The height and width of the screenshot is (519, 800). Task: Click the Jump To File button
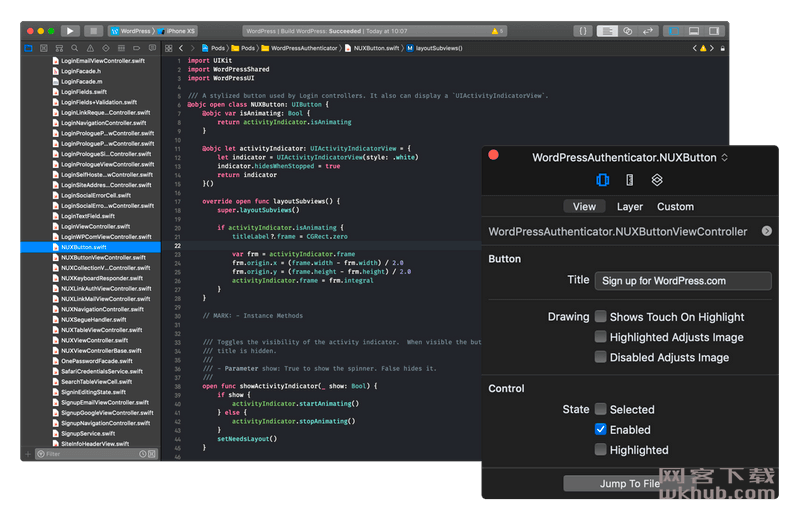(630, 483)
